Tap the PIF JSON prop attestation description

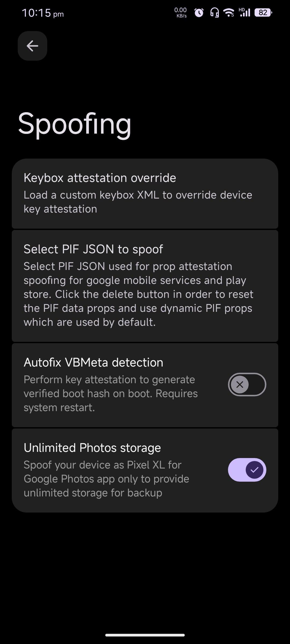point(138,294)
